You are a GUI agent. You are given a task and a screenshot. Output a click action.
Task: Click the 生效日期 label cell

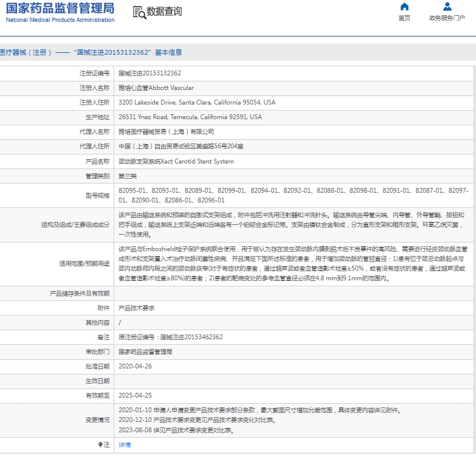(x=57, y=381)
